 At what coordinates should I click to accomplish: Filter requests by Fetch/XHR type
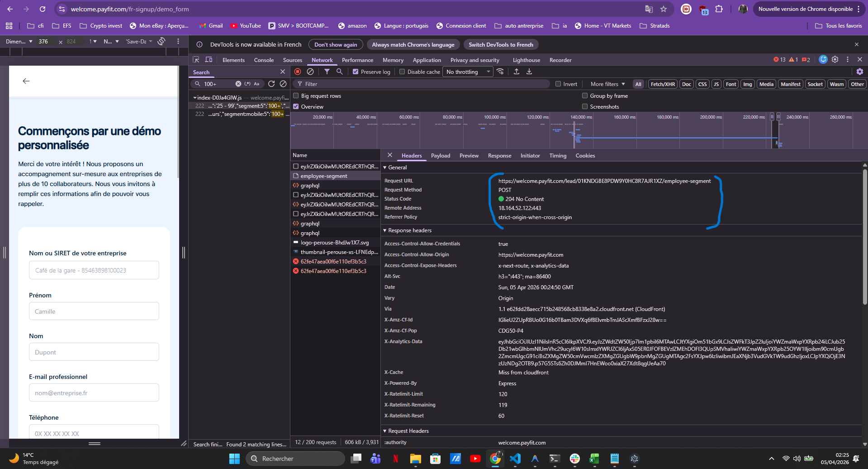tap(663, 84)
